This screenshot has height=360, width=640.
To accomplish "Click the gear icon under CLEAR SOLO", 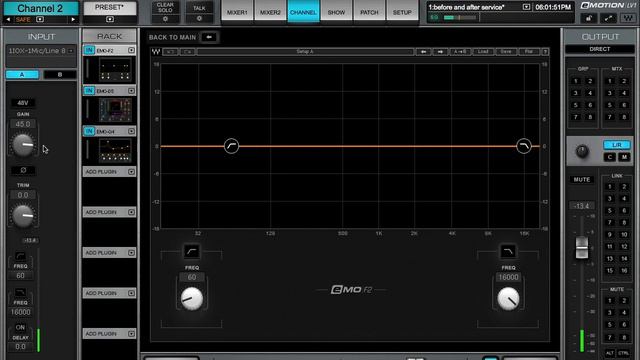I will pyautogui.click(x=165, y=19).
